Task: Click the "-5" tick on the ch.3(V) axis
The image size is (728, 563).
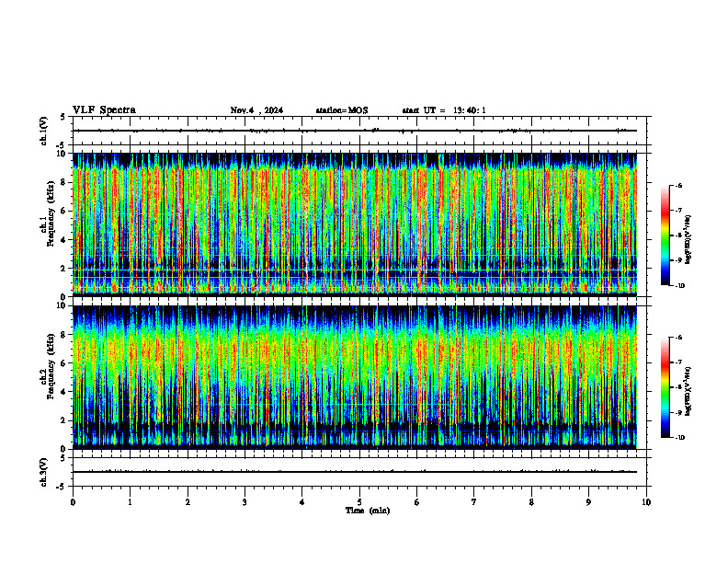Action: point(62,487)
